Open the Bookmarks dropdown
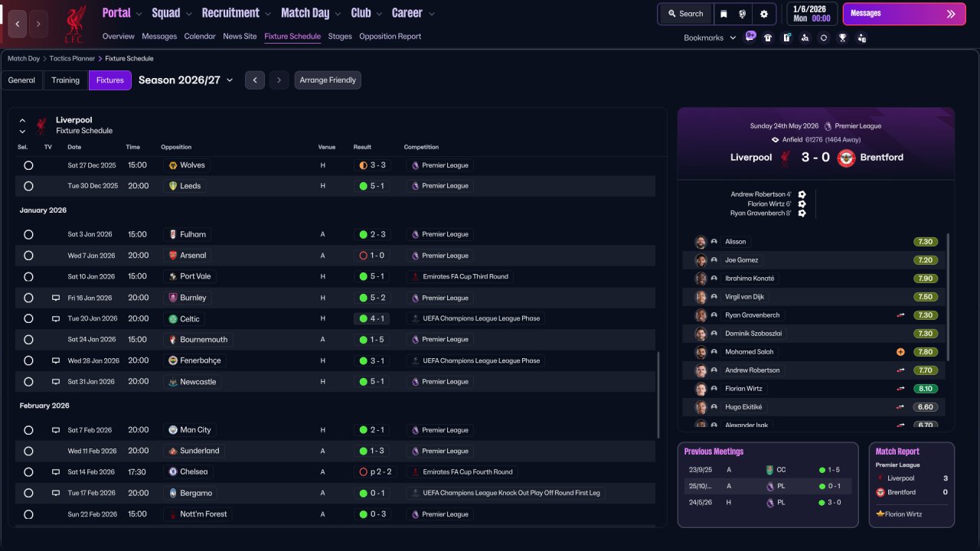This screenshot has width=980, height=551. pyautogui.click(x=710, y=37)
